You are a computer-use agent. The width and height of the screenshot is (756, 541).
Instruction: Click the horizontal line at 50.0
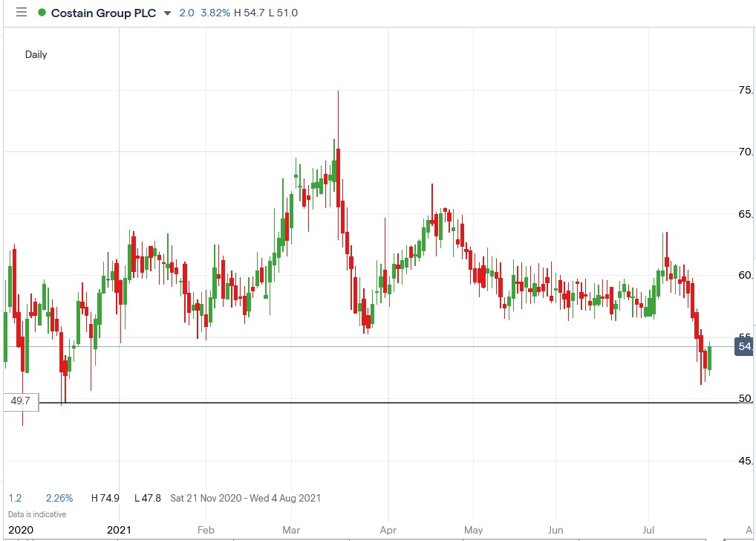click(x=371, y=402)
